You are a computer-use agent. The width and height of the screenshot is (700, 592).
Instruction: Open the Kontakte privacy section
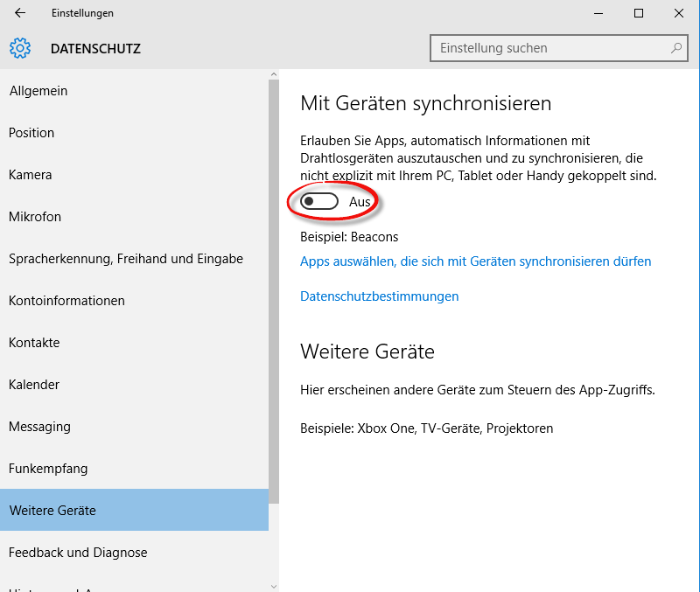coord(34,343)
